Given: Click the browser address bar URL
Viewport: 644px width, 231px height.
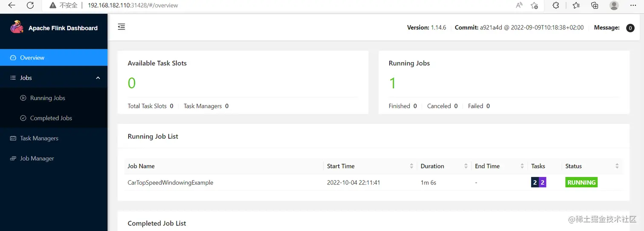Looking at the screenshot, I should 133,6.
